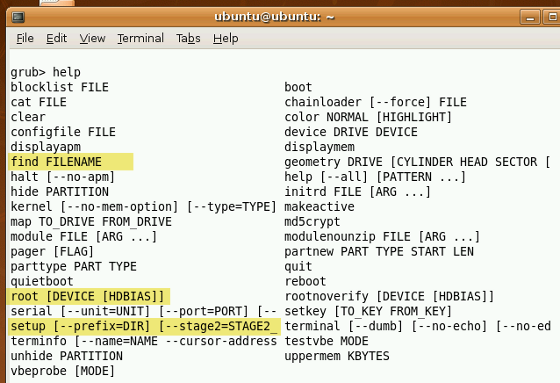Image resolution: width=560 pixels, height=383 pixels.
Task: Click the chainloader [--force] FILE text
Action: coord(375,102)
